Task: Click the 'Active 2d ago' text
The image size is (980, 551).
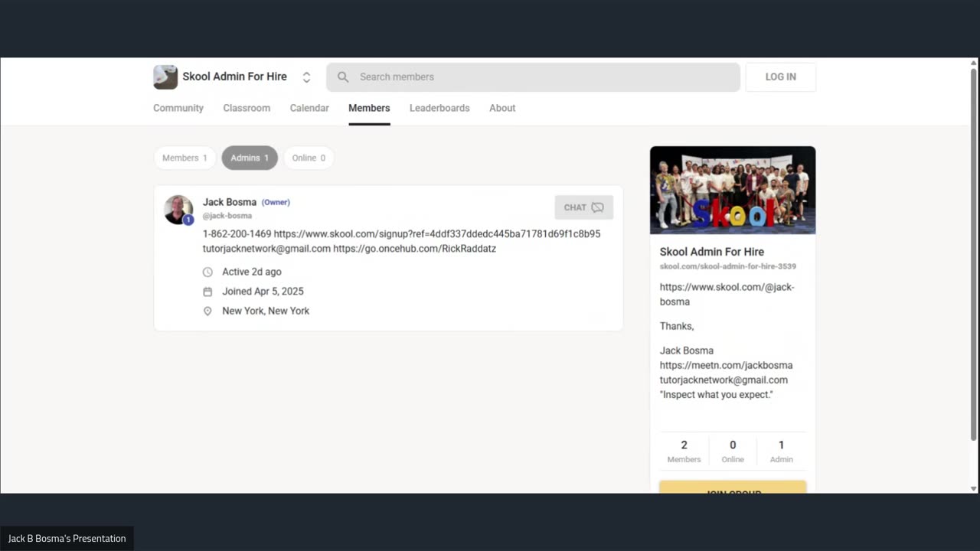Action: click(x=252, y=272)
